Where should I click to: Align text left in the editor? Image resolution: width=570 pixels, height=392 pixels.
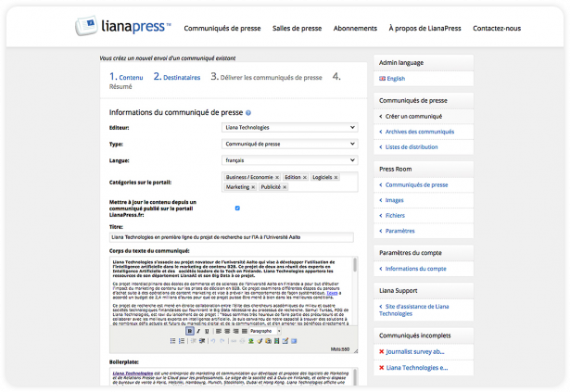219,331
